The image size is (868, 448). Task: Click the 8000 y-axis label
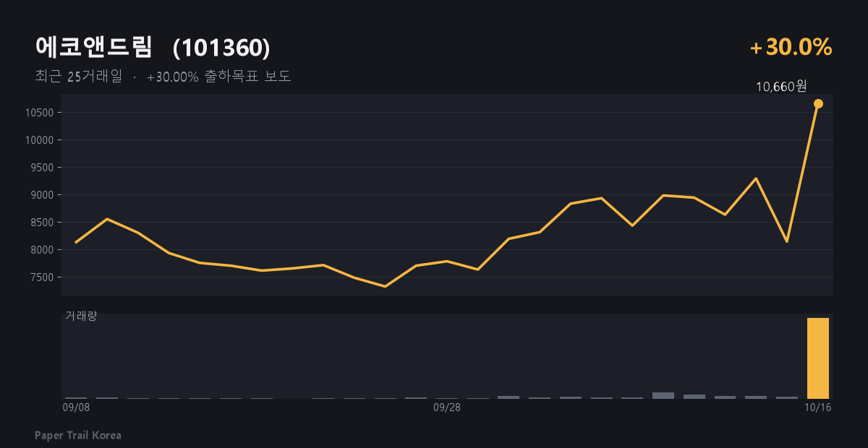pos(44,250)
